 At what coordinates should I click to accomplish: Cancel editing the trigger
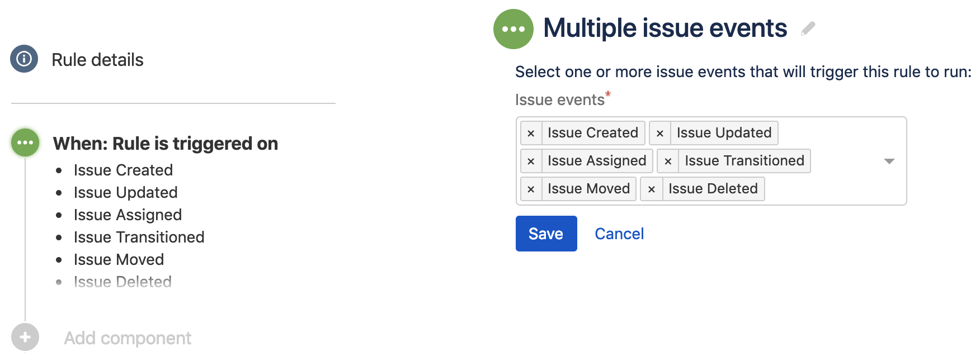tap(619, 234)
